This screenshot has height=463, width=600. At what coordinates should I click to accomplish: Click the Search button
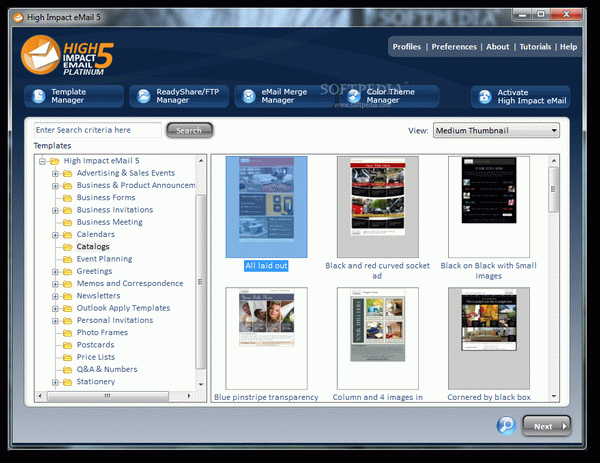pos(189,130)
